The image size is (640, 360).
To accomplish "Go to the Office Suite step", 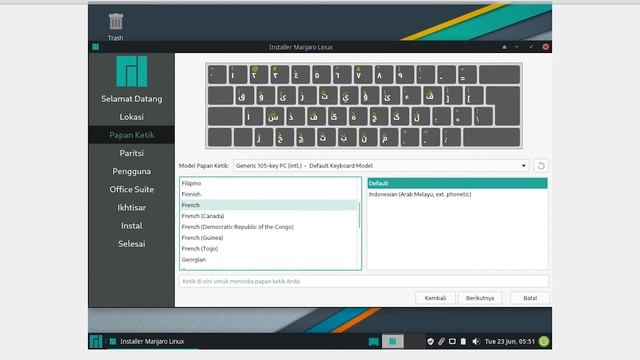I will point(131,189).
